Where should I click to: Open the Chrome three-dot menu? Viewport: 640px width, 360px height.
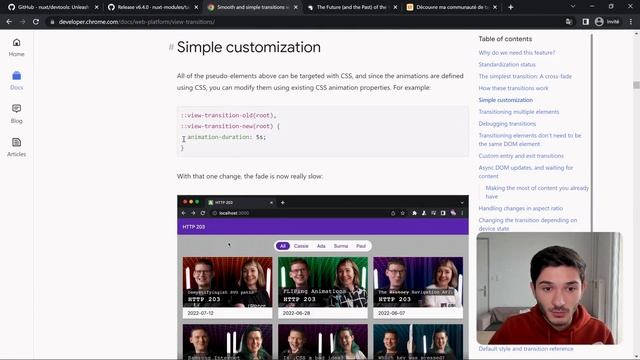coord(631,22)
